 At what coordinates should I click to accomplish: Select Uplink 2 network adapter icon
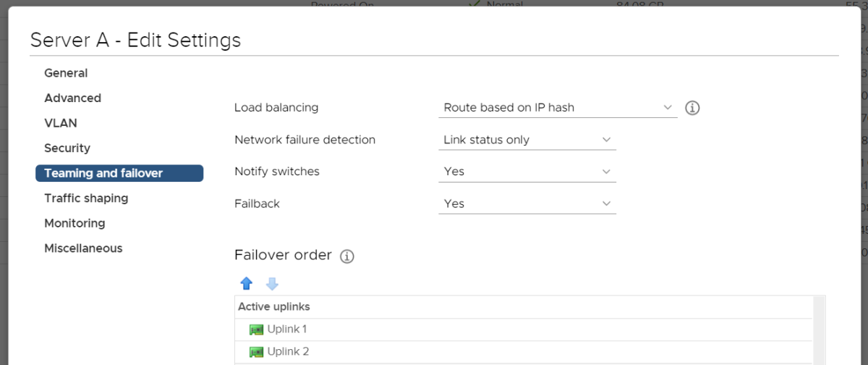click(256, 352)
